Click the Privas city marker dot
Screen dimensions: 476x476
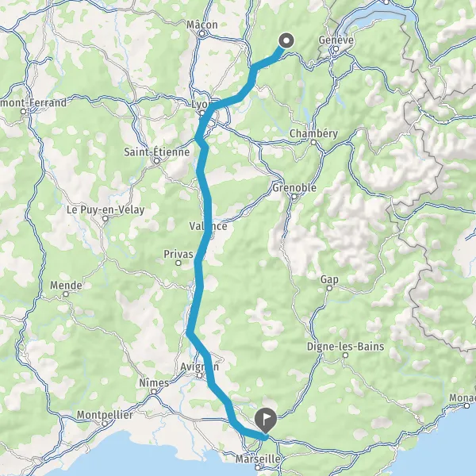(178, 263)
